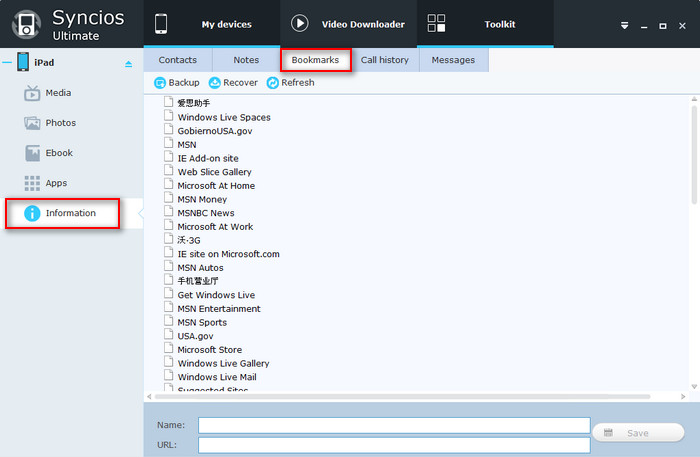Click the Save button
700x457 pixels.
[638, 433]
